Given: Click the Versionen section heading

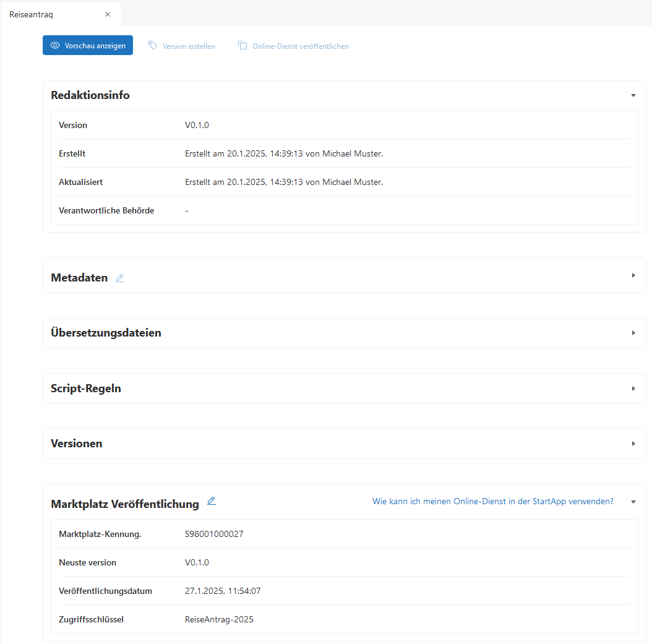Looking at the screenshot, I should [77, 444].
